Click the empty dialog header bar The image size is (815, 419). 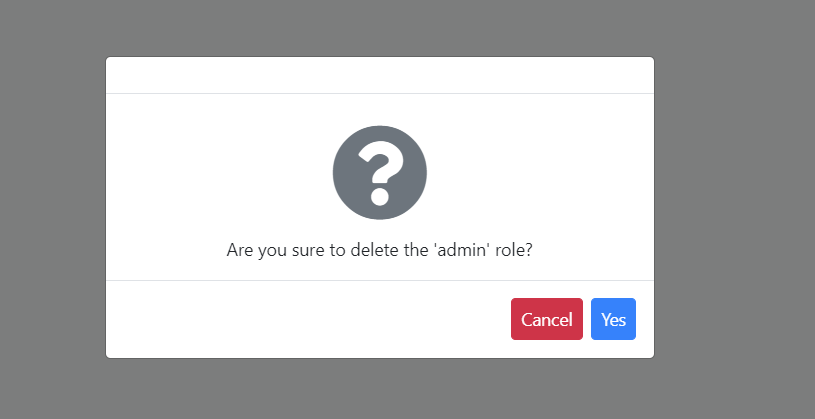click(380, 75)
